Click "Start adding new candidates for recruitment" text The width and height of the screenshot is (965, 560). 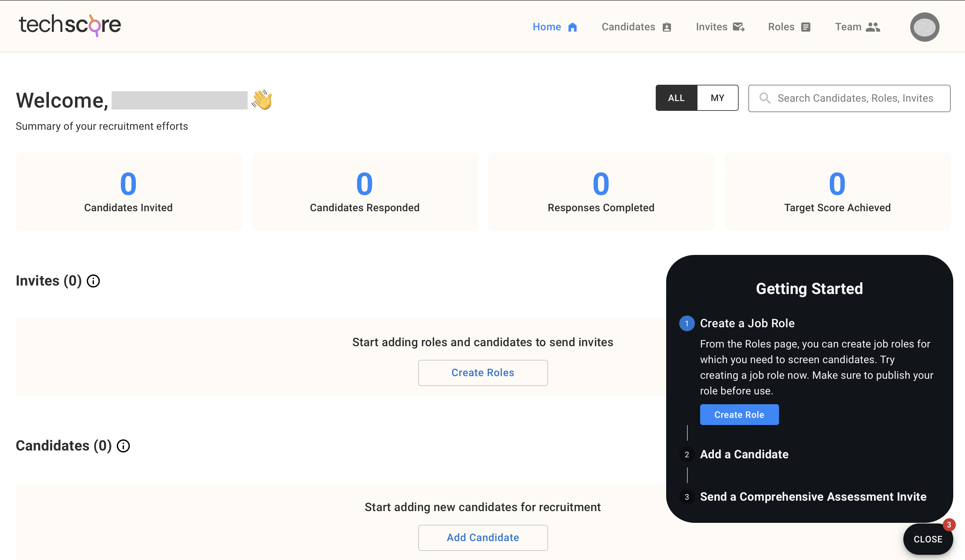coord(482,507)
